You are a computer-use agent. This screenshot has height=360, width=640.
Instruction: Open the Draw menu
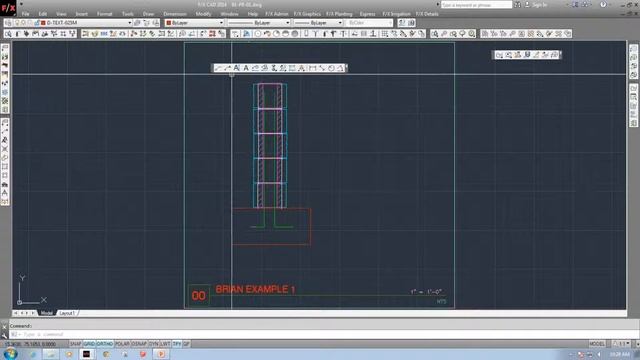148,14
